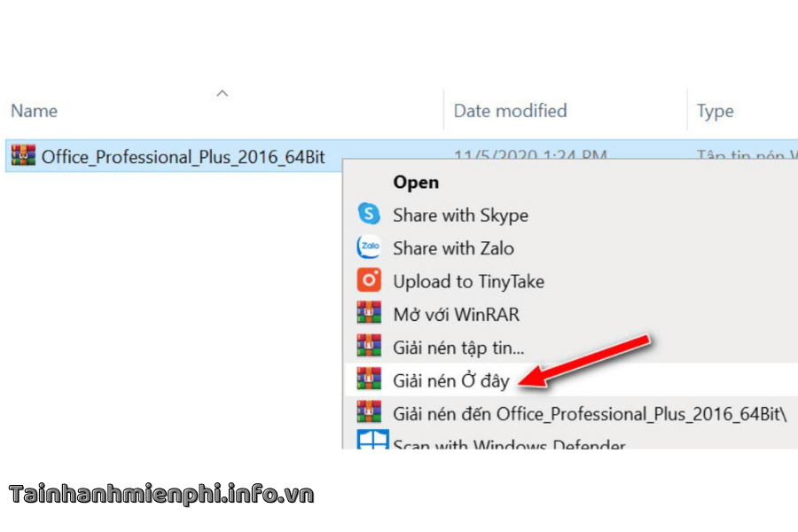The width and height of the screenshot is (798, 532).
Task: Click WinRAR icon beside Mở với WinRAR
Action: click(x=368, y=314)
